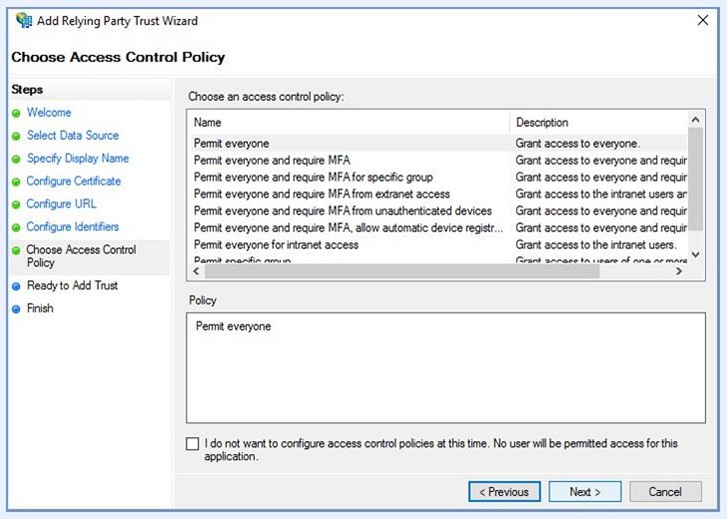The height and width of the screenshot is (519, 727).
Task: Click the wizard icon in title bar
Action: coord(24,20)
